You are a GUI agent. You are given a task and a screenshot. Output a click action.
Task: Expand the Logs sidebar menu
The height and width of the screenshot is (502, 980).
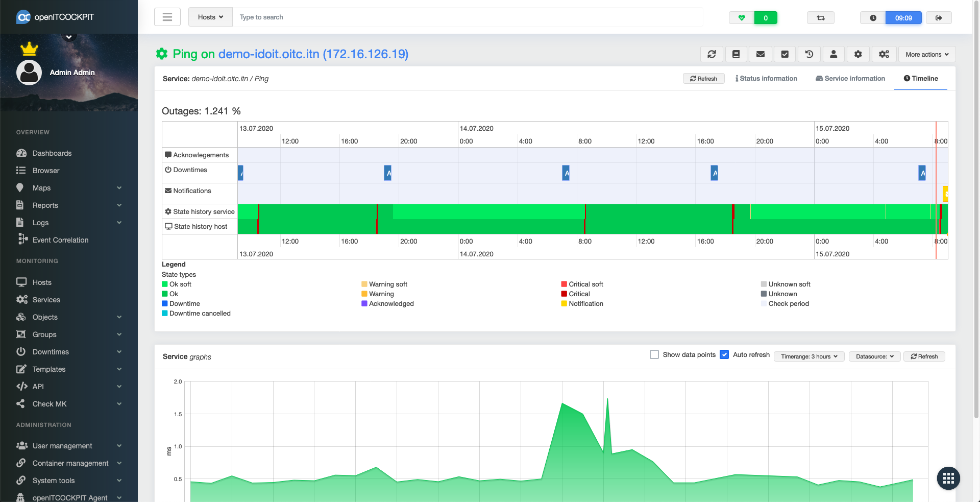pyautogui.click(x=69, y=223)
